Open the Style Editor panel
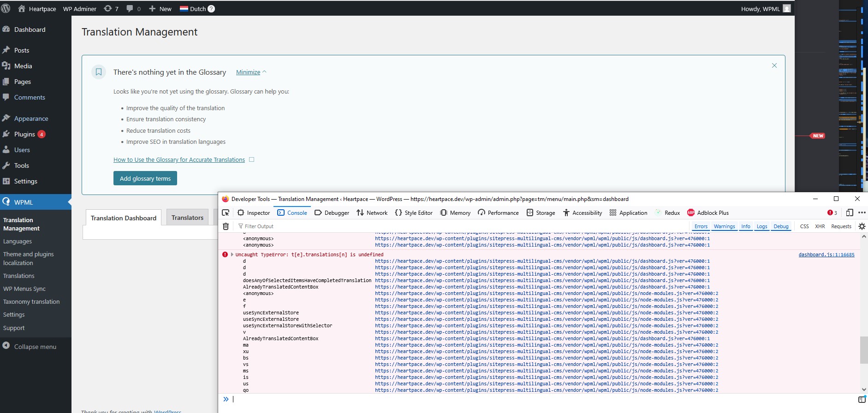868x413 pixels. [x=414, y=212]
